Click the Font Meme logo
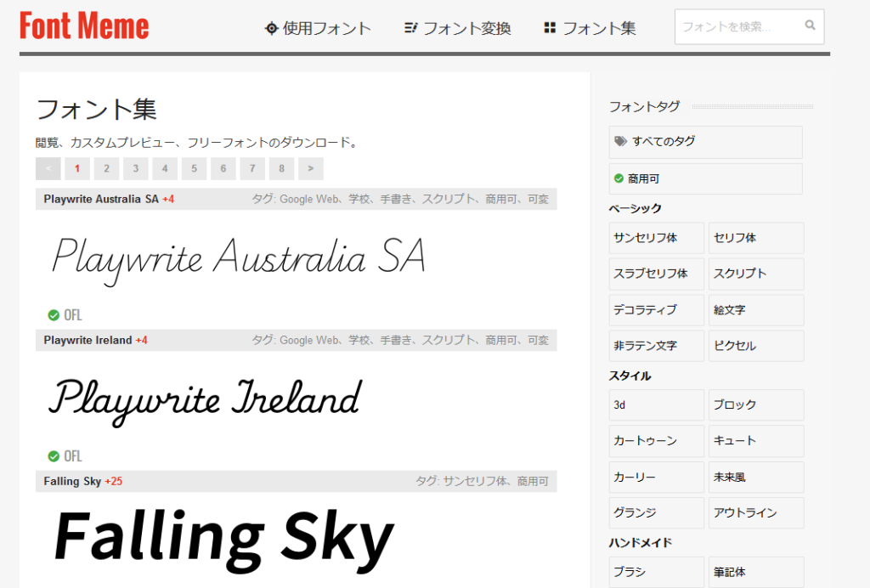 tap(84, 26)
